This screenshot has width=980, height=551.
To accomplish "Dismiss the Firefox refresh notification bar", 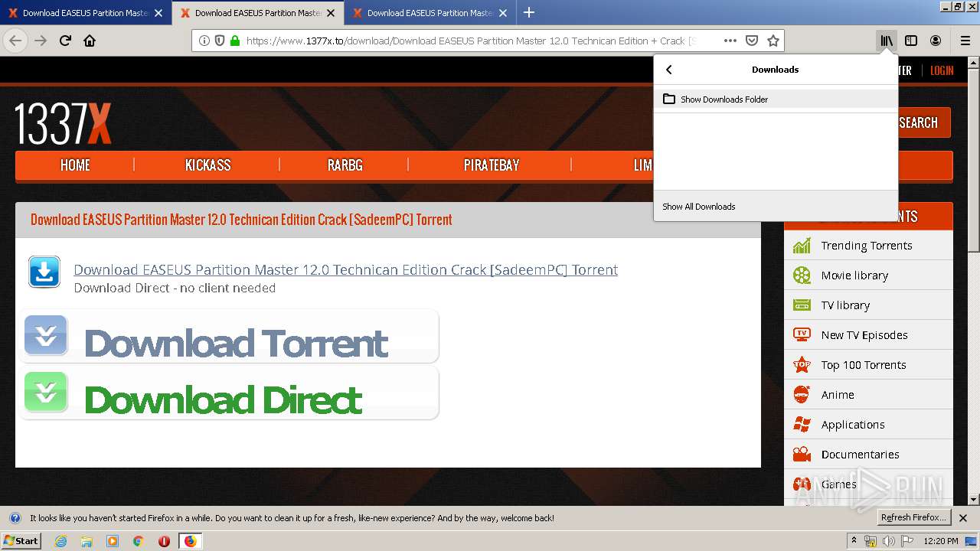I will click(x=963, y=518).
